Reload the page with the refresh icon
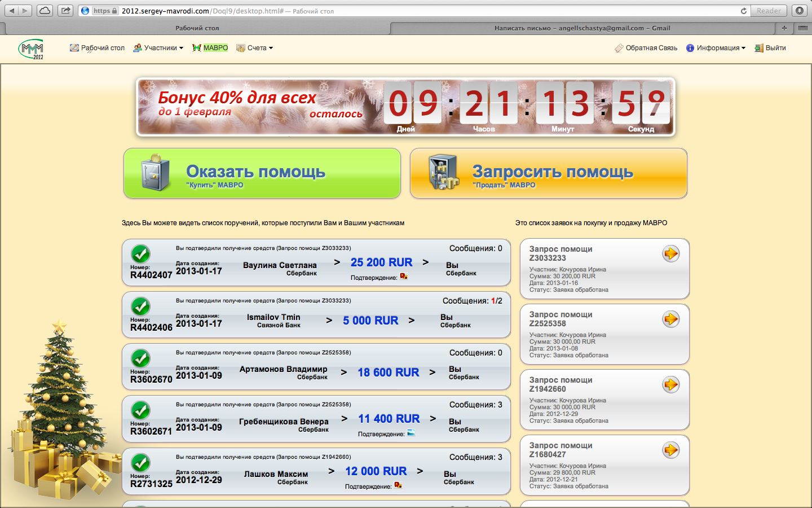The width and height of the screenshot is (812, 508). [744, 11]
